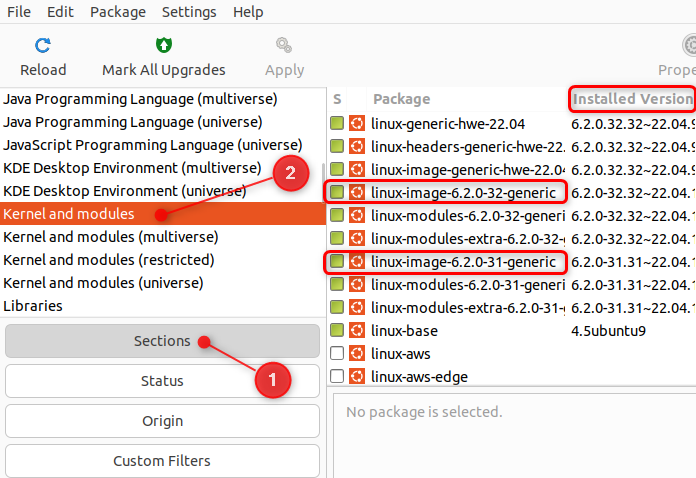Click the Mark All Upgrades shield icon
Screen dimensions: 696x478
click(x=164, y=45)
